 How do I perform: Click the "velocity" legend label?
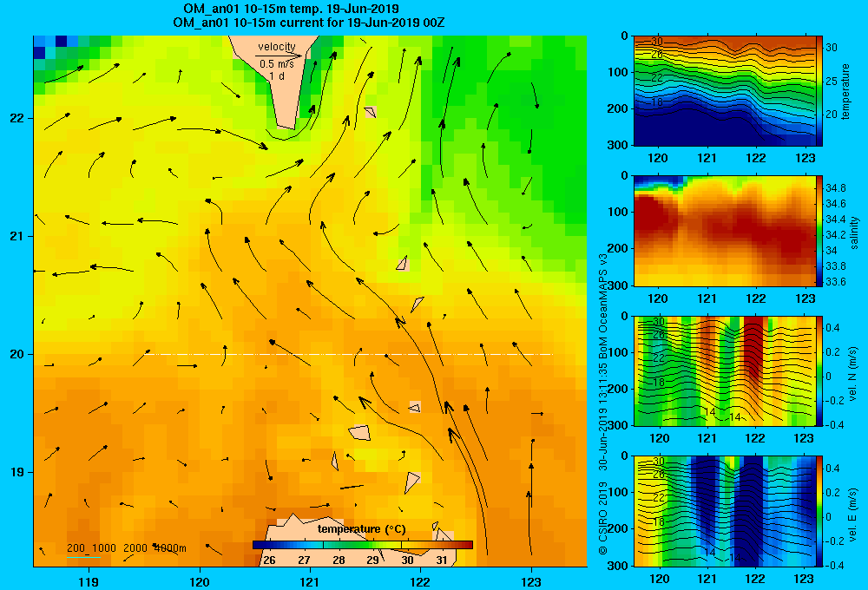[276, 47]
